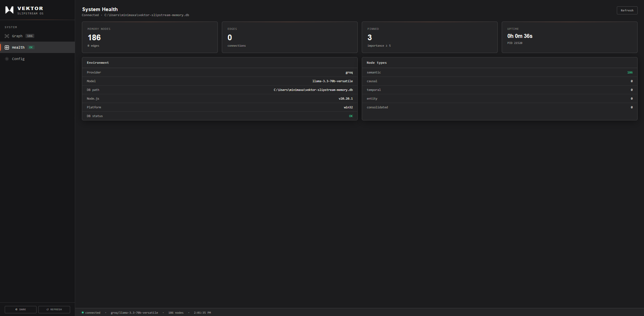The width and height of the screenshot is (644, 316).
Task: Open the Graph page from sidebar
Action: click(x=17, y=36)
